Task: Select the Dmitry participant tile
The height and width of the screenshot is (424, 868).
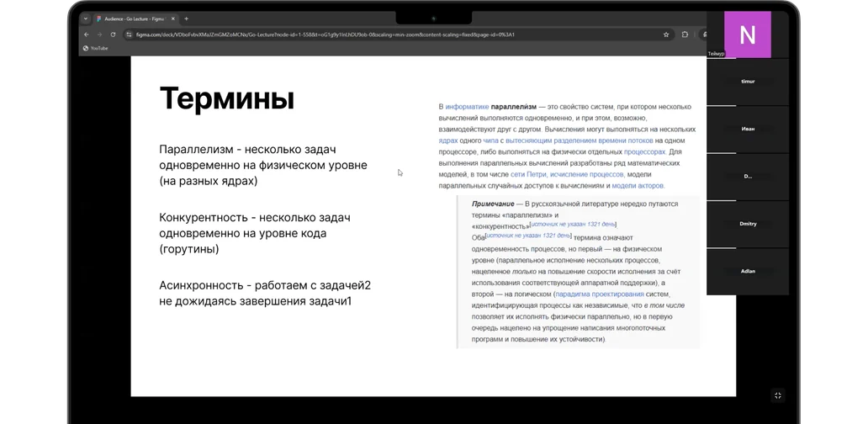Action: coord(748,224)
